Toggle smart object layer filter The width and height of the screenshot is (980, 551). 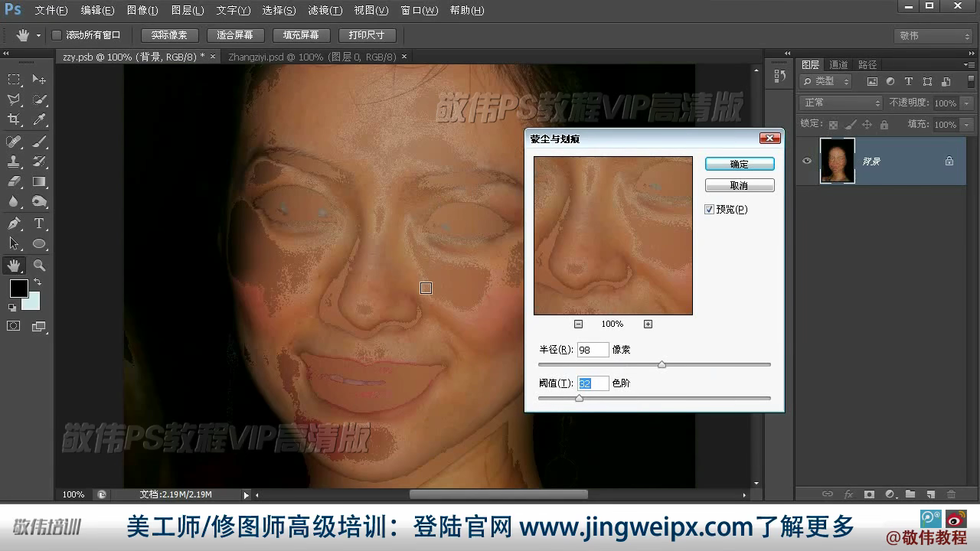pos(946,82)
